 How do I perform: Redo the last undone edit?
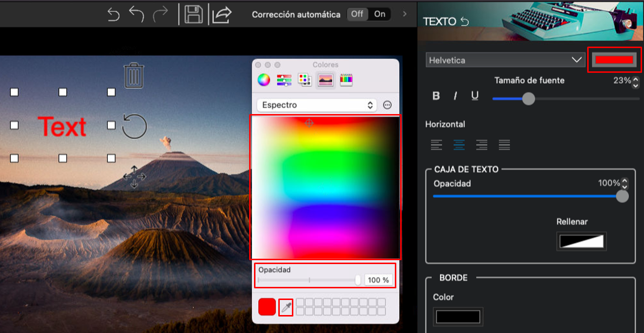(160, 14)
